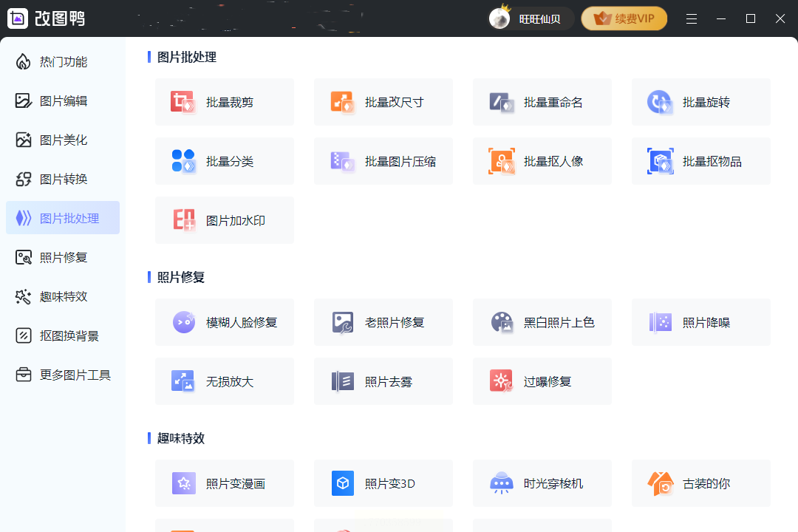Viewport: 798px width, 532px height.
Task: Select 图片批处理 sidebar tab
Action: [63, 218]
